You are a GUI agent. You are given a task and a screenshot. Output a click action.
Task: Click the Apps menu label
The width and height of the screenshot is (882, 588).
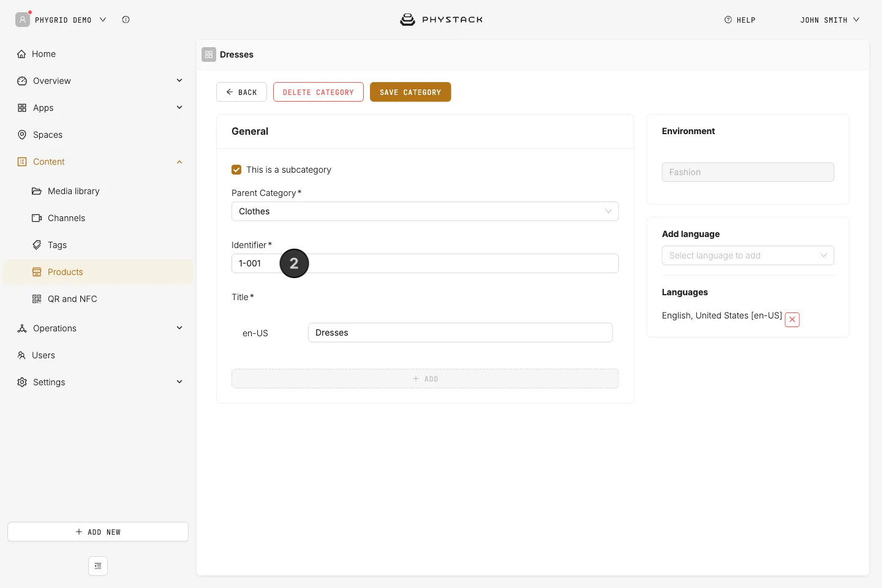(43, 108)
